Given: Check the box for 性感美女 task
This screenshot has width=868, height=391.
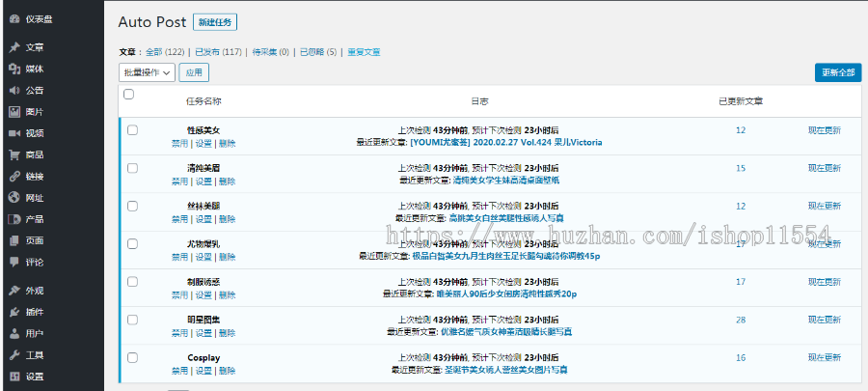Looking at the screenshot, I should (132, 130).
